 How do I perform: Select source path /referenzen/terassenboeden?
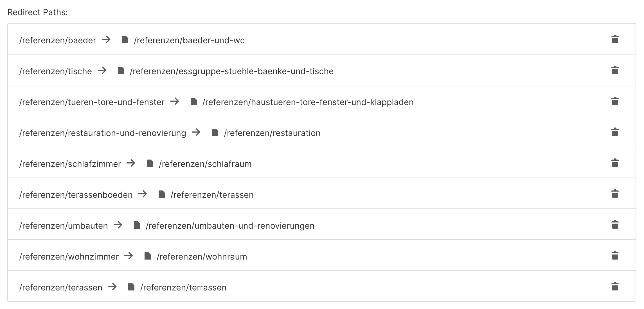coord(76,195)
